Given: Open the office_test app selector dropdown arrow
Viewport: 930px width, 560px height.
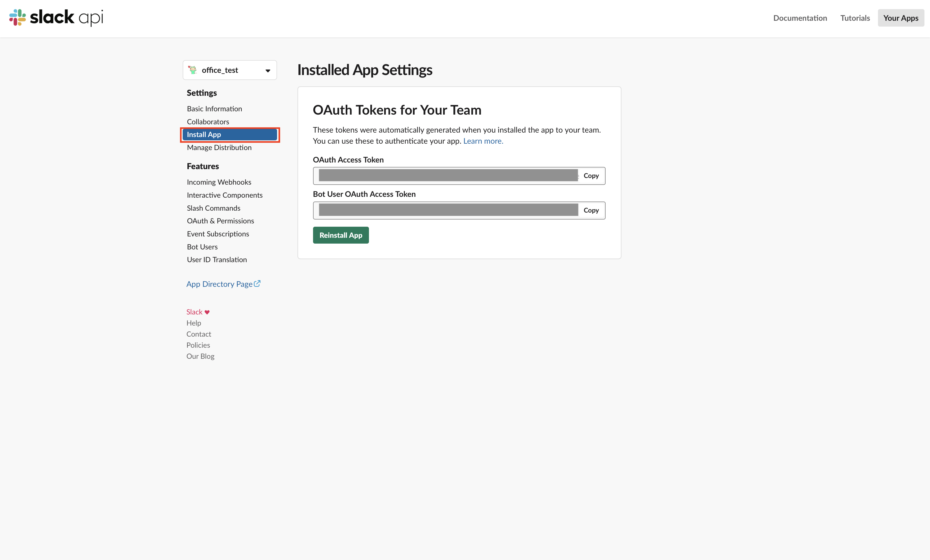Looking at the screenshot, I should 267,71.
